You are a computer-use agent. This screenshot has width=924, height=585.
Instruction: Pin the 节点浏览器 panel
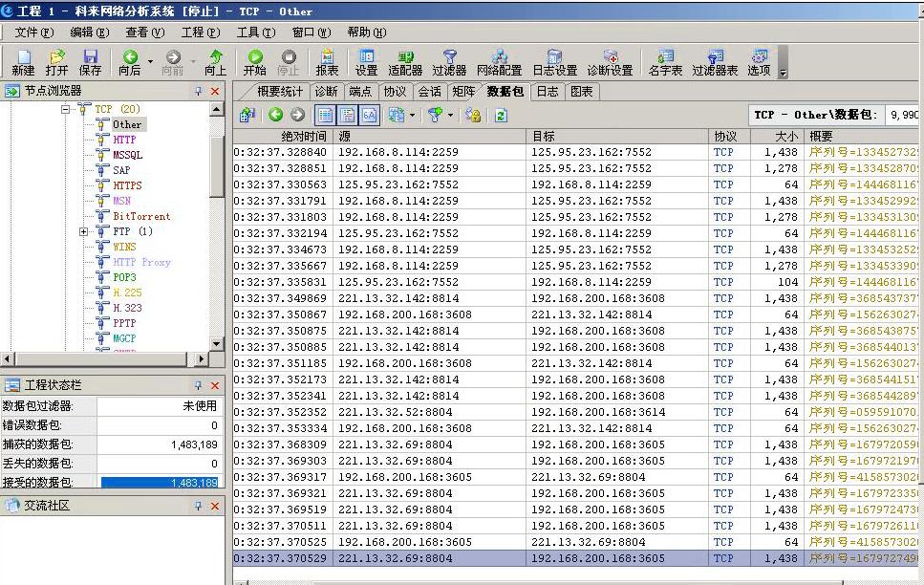coord(199,91)
